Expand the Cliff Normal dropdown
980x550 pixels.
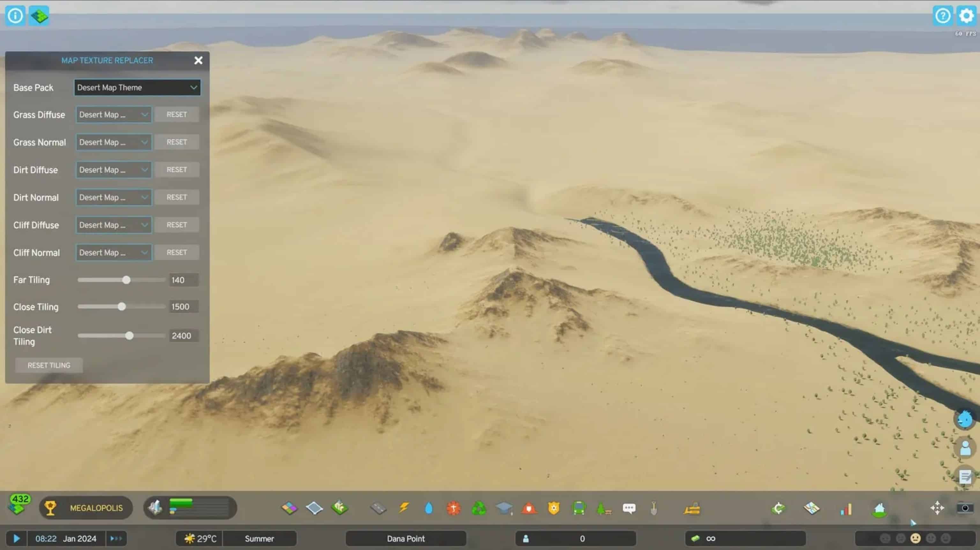(114, 253)
